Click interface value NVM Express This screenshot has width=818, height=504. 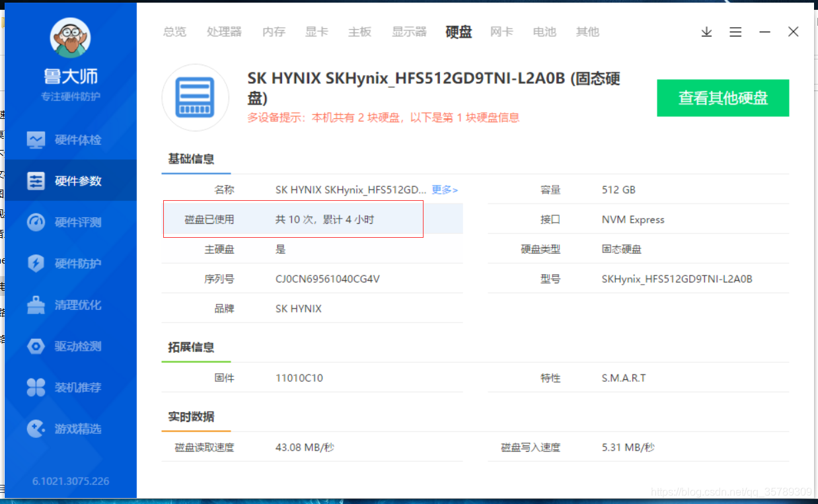[x=633, y=219]
